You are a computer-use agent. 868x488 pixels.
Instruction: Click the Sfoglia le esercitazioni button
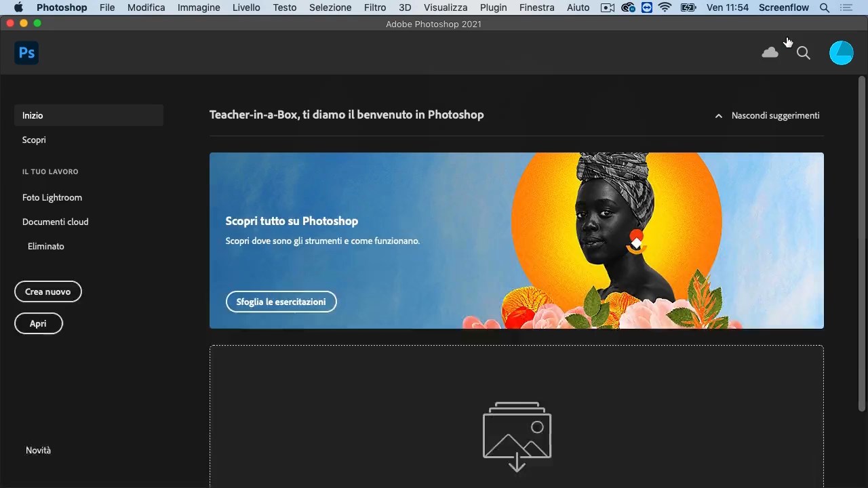point(281,302)
